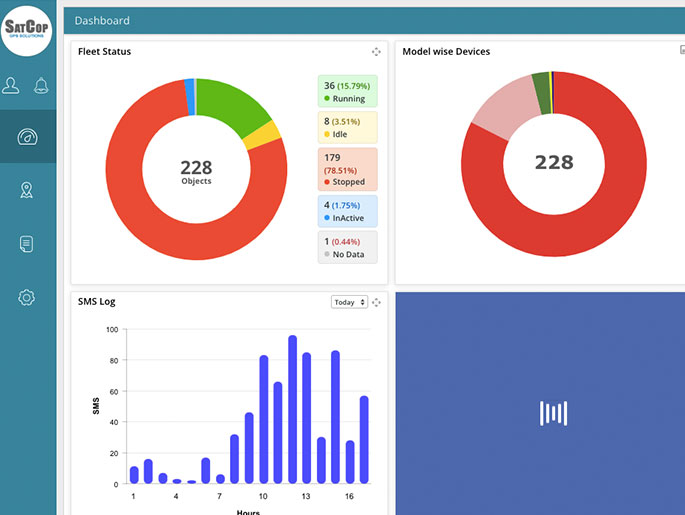Open the user profile icon
Screen dimensions: 685x515
coord(11,86)
